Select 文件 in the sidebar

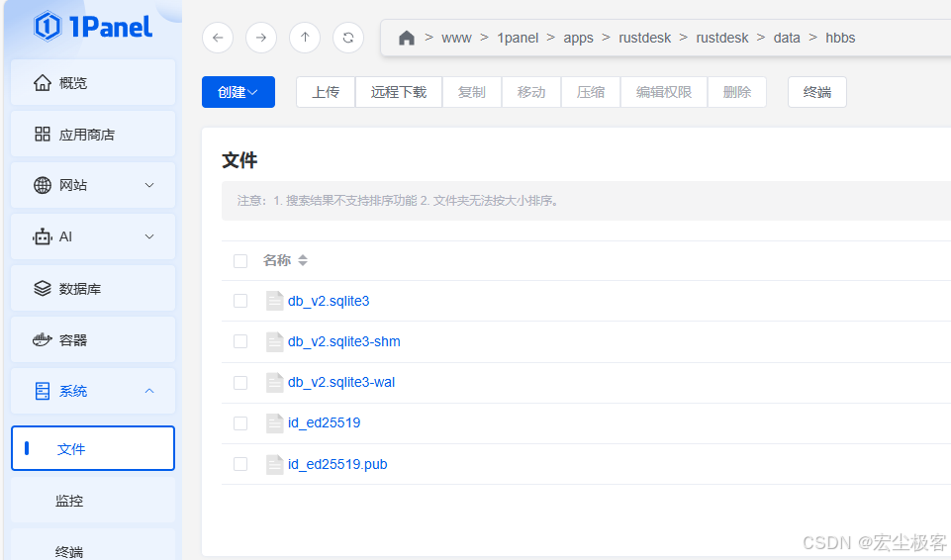coord(93,448)
